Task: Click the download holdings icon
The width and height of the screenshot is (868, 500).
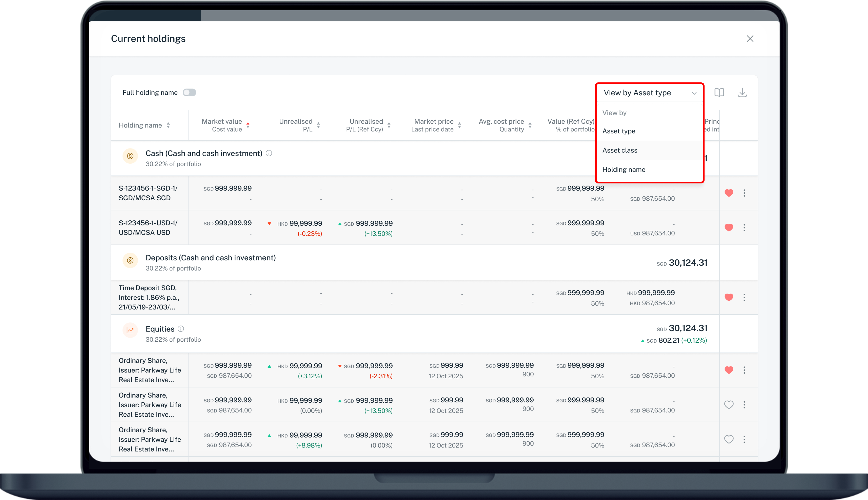Action: 742,93
